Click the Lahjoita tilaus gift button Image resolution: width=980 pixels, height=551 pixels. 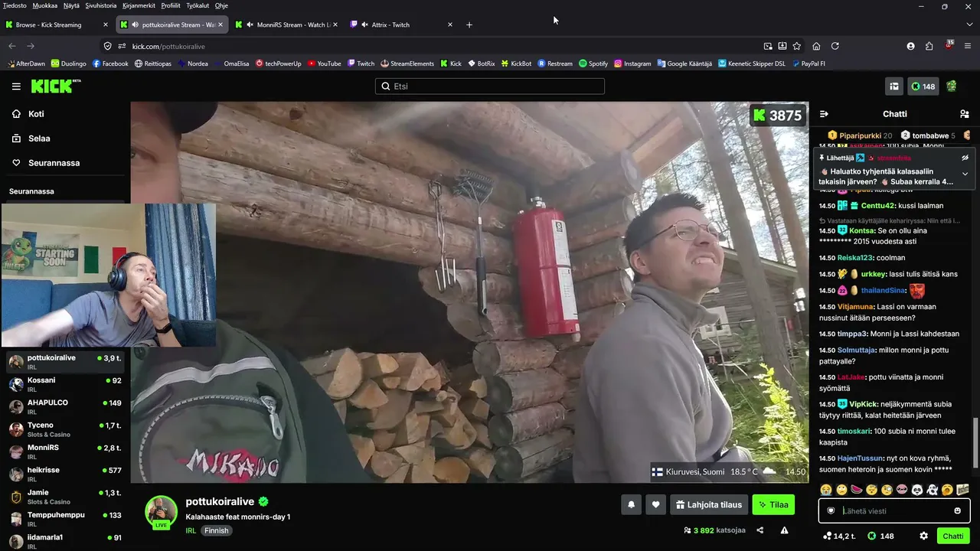point(709,505)
